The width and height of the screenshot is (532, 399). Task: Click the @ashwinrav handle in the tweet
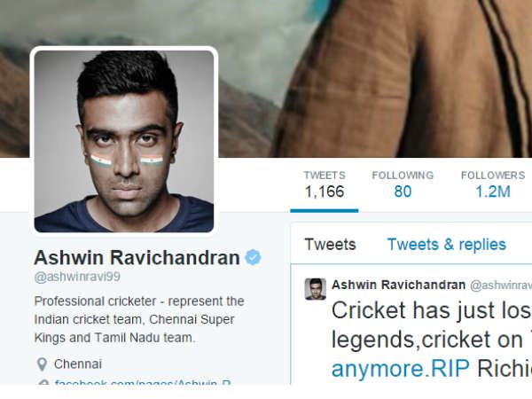click(501, 286)
